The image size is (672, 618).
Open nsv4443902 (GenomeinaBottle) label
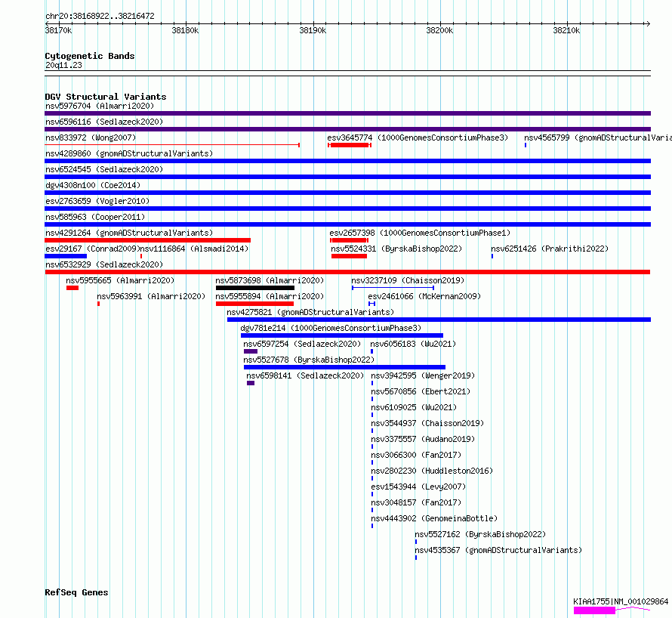point(434,518)
